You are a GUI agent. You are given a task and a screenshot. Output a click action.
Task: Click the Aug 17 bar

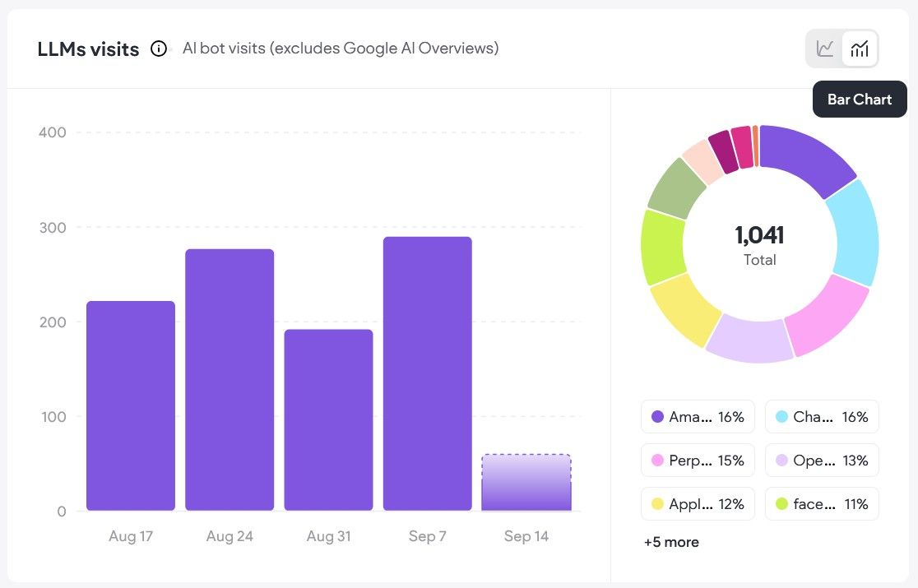click(131, 405)
